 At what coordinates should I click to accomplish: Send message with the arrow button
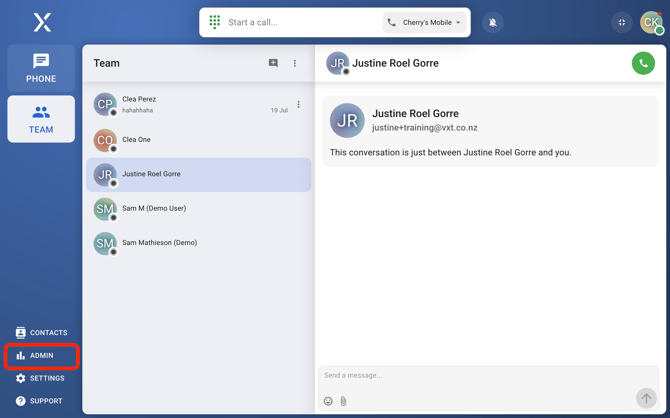(x=646, y=398)
